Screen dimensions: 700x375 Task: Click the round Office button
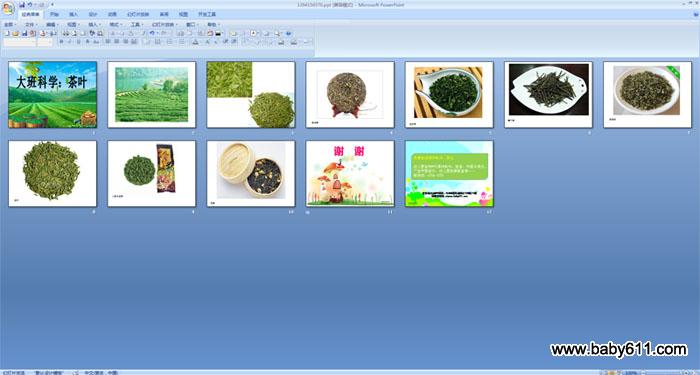[8, 8]
